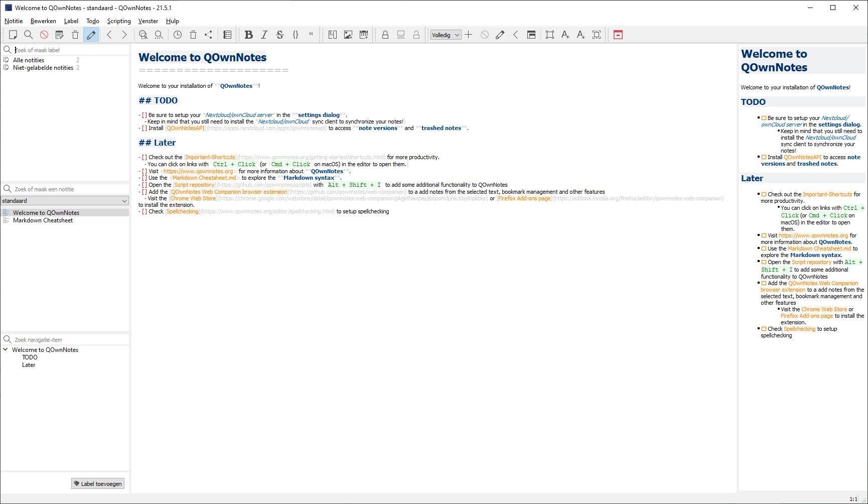Toggle note edit mode pencil icon
This screenshot has width=868, height=504.
click(91, 35)
